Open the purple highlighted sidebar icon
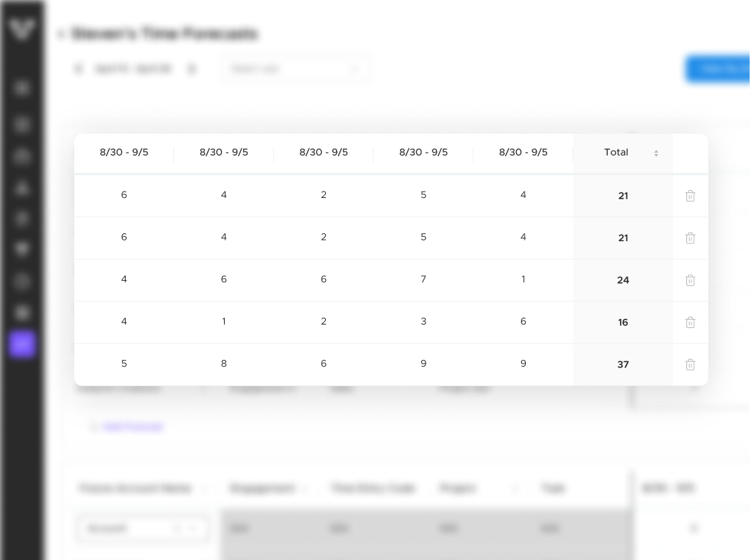This screenshot has height=560, width=750. [22, 344]
